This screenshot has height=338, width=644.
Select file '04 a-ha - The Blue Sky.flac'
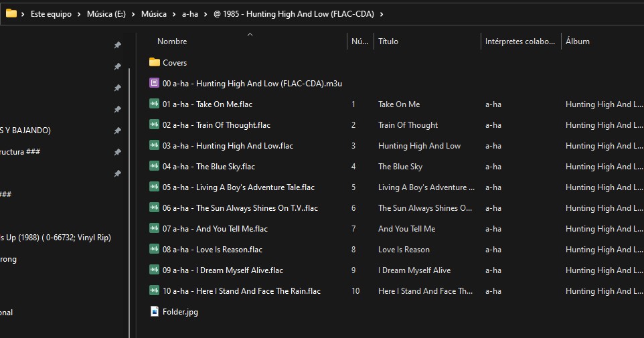209,167
